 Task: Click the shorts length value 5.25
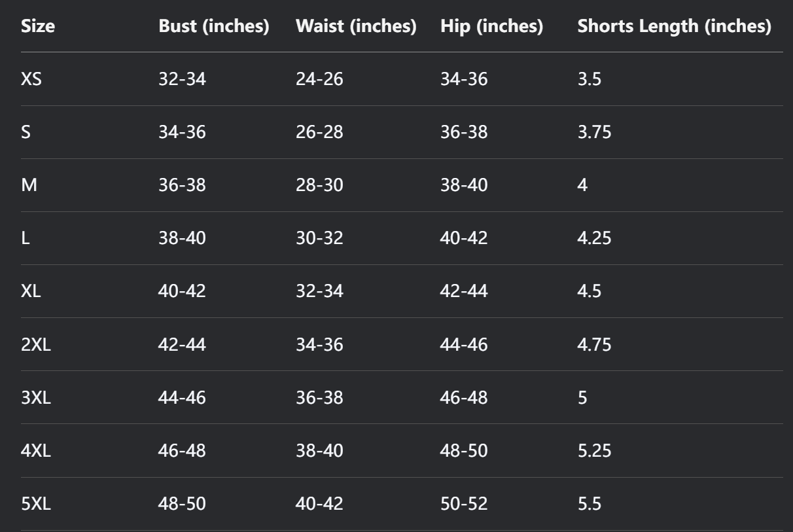pos(594,451)
